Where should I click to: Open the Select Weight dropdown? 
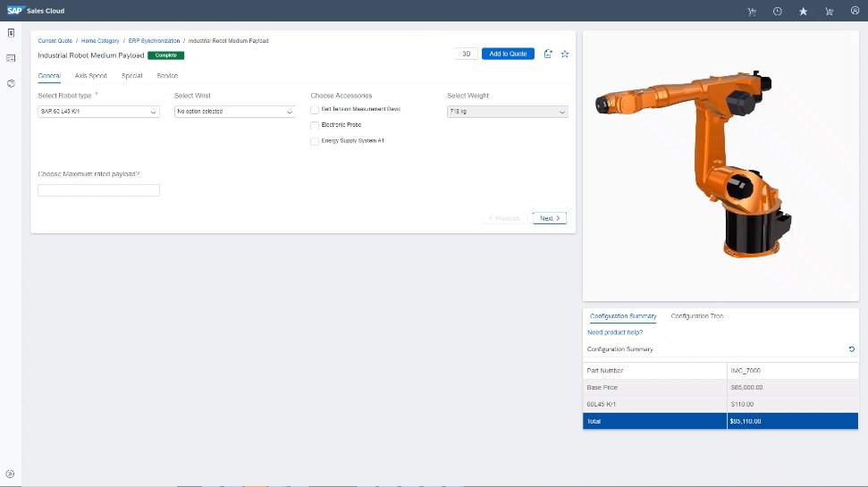[x=508, y=112]
